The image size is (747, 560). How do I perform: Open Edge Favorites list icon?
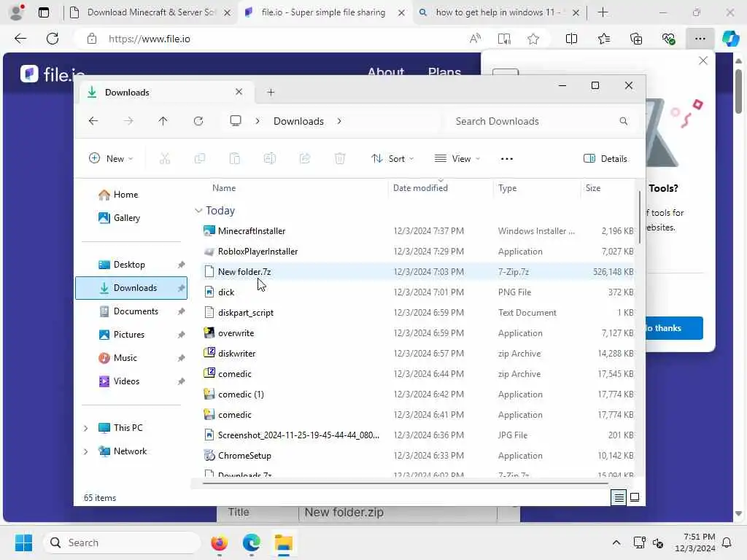click(x=603, y=39)
